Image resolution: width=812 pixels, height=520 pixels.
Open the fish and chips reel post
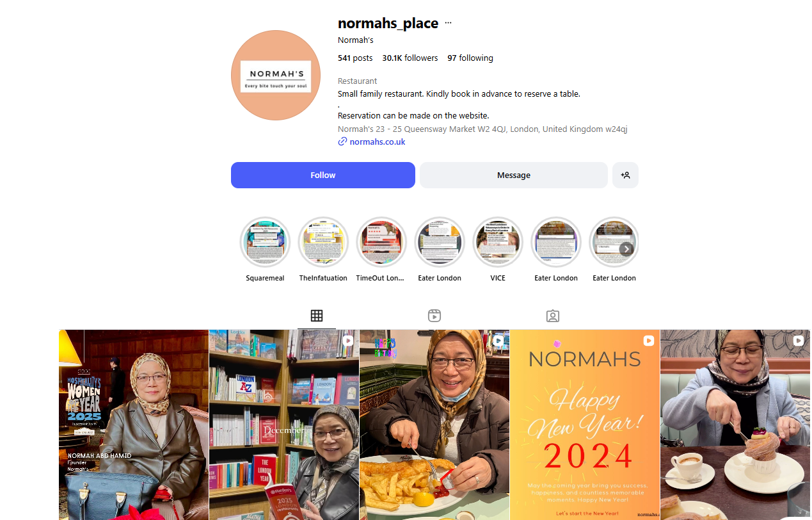coord(434,425)
